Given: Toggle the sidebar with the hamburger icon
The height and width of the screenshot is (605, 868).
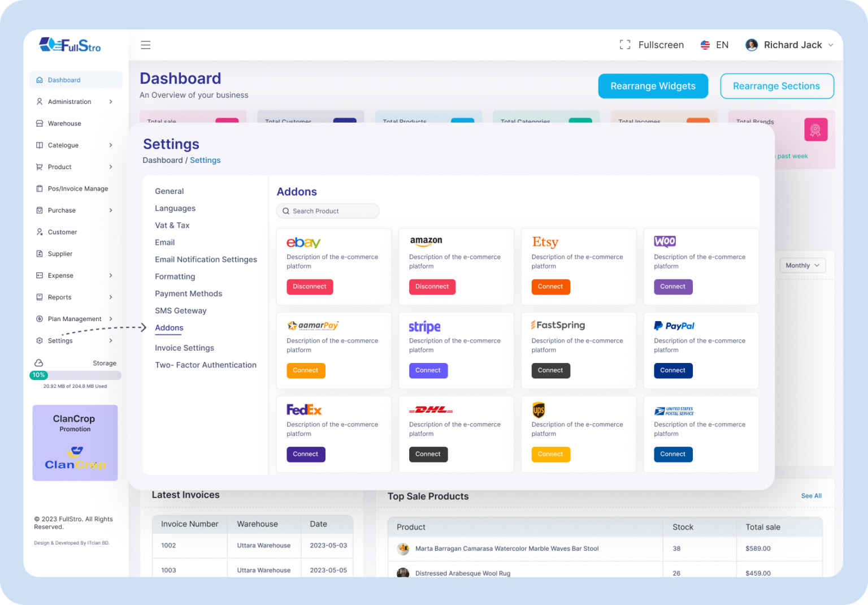Looking at the screenshot, I should 145,45.
